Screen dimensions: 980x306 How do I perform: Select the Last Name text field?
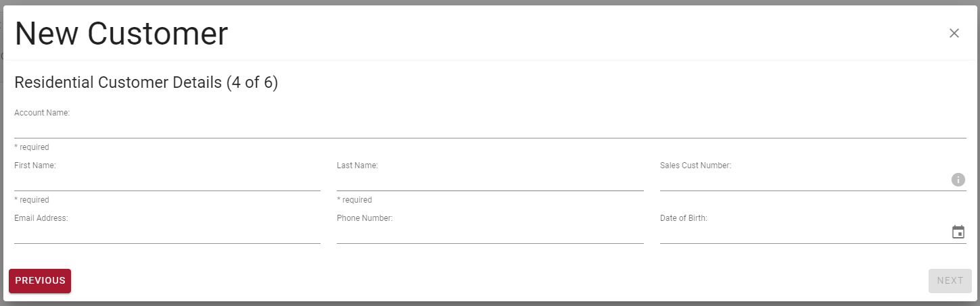point(490,181)
